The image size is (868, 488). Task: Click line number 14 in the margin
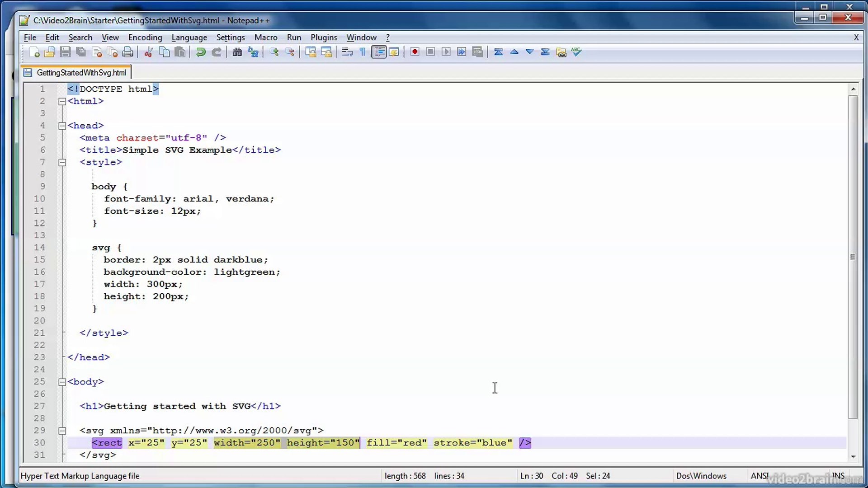tap(39, 248)
